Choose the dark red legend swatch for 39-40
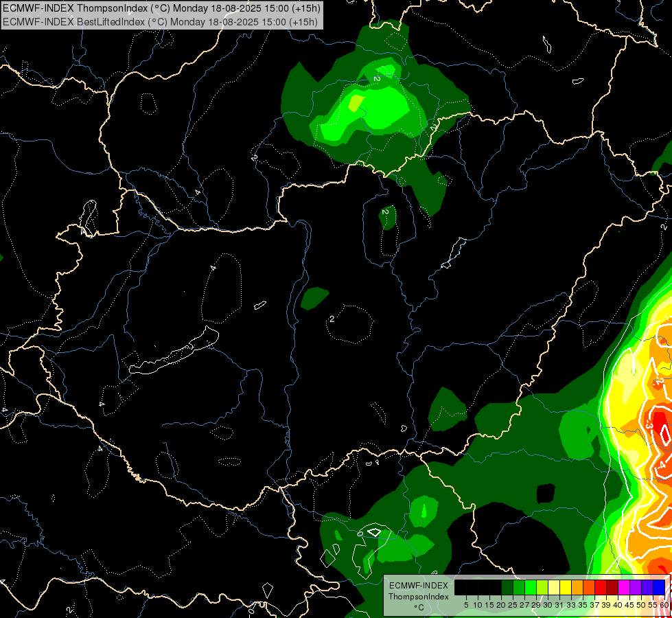This screenshot has height=618, width=672. pos(612,587)
